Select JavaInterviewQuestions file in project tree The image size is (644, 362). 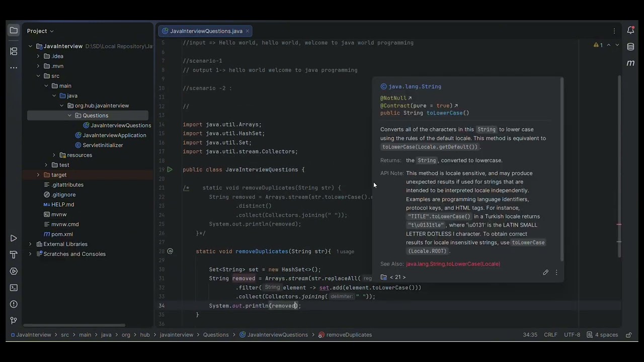[x=121, y=125]
